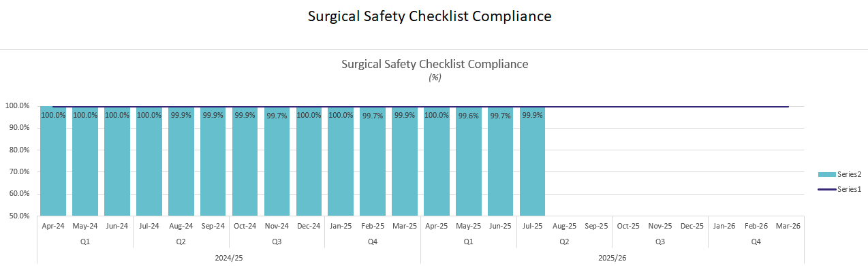The image size is (868, 266).
Task: Select the chart title Surgical Safety Checklist Compliance
Action: (x=435, y=65)
